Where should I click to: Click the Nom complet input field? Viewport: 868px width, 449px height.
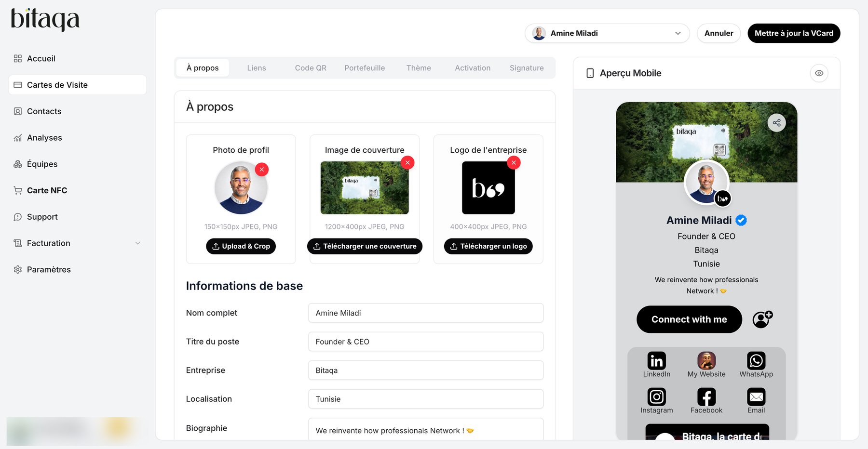(426, 313)
